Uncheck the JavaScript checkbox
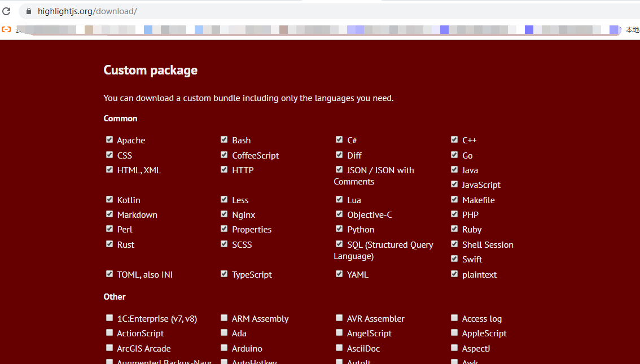The width and height of the screenshot is (640, 364). tap(454, 184)
